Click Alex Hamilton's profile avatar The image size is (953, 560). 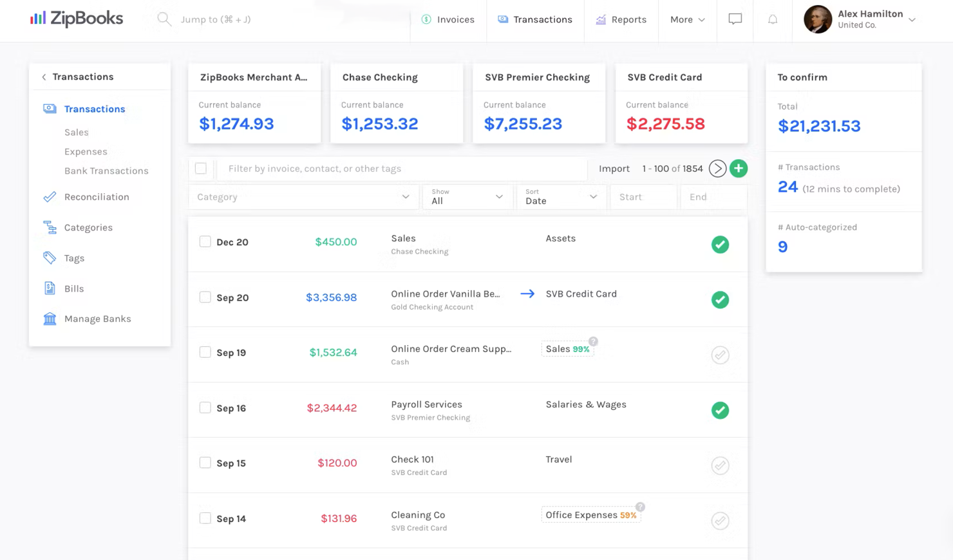click(x=818, y=19)
